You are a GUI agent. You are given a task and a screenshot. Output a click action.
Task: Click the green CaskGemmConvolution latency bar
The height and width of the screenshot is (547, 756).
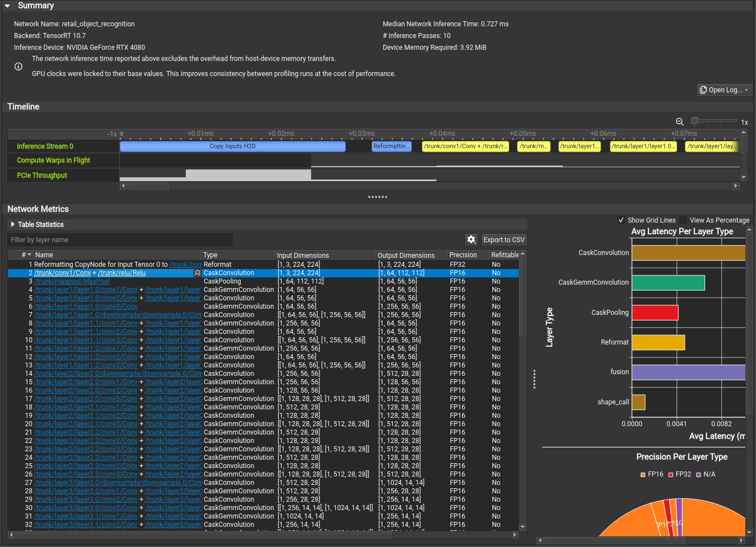pos(668,282)
